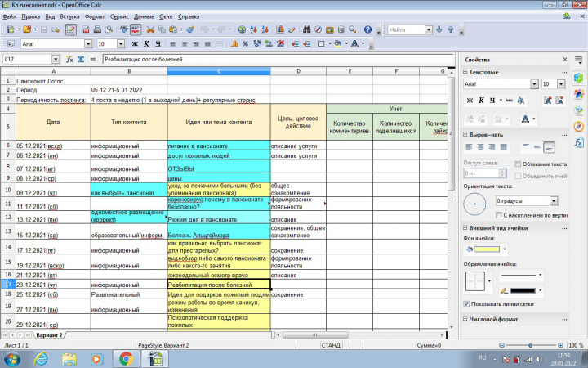Select the Вариант 2 sheet tab
Viewport: 588px width, 368px height.
(49, 335)
